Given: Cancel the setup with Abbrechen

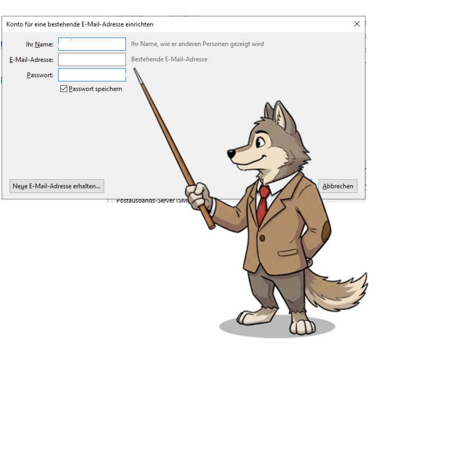Looking at the screenshot, I should click(337, 186).
